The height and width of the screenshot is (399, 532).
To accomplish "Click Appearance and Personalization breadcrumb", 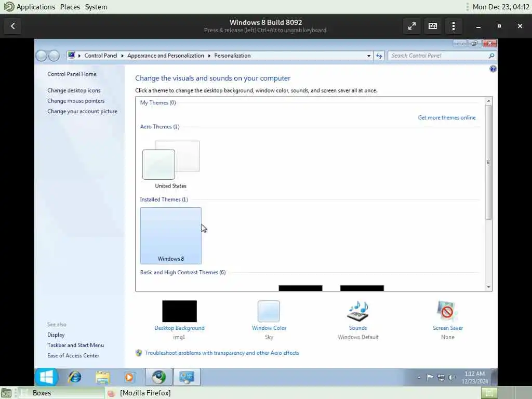I will pos(166,56).
